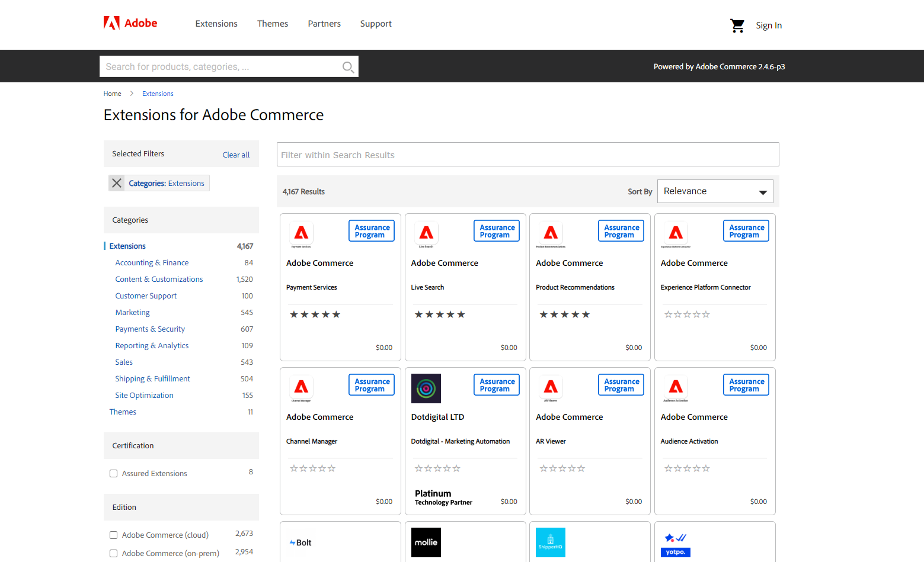Screen dimensions: 924x562
Task: Open the Themes menu
Action: 273,24
